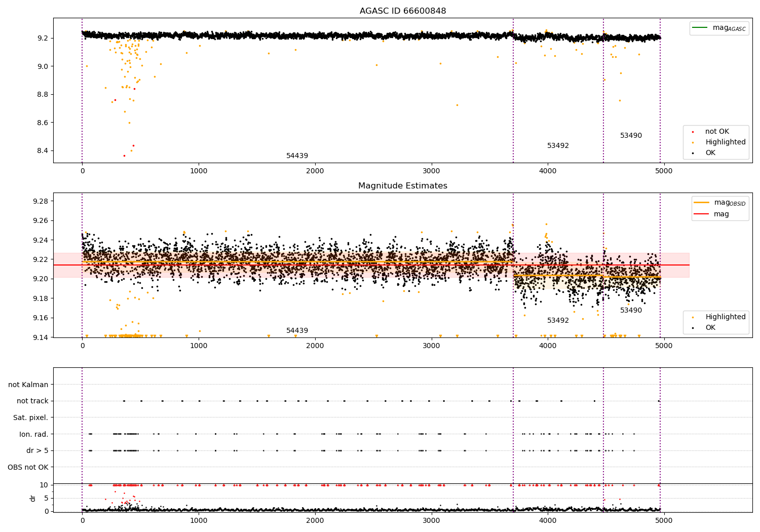Click the 'not track' row label

(32, 401)
